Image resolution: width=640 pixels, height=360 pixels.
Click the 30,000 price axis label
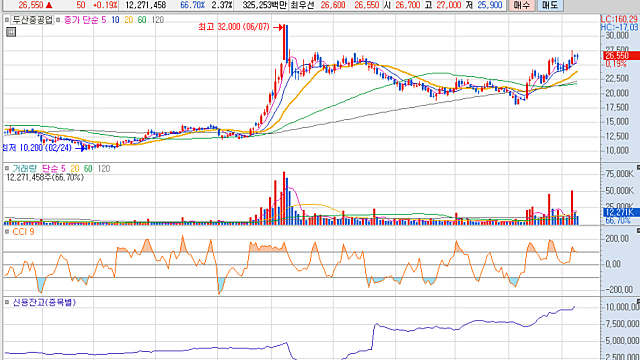pos(617,36)
